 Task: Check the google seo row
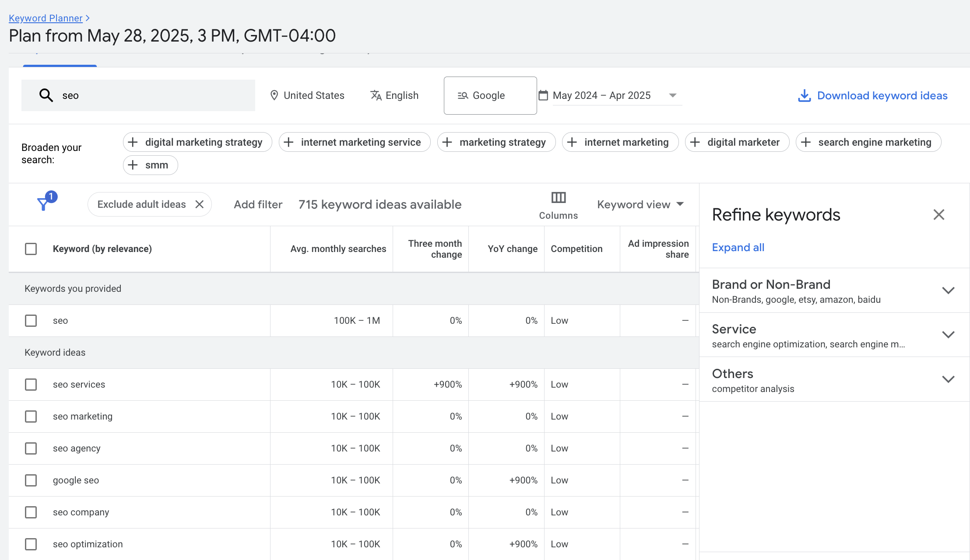coord(31,480)
